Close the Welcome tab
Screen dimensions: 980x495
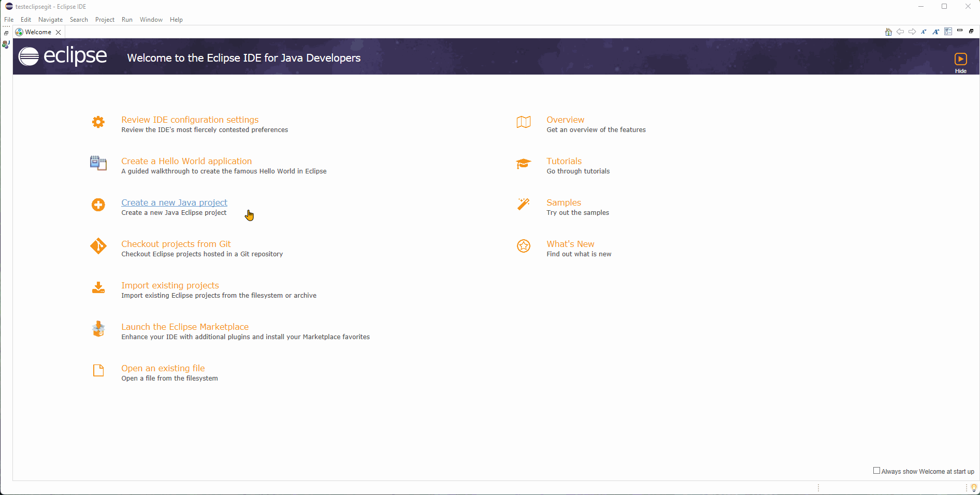[59, 32]
